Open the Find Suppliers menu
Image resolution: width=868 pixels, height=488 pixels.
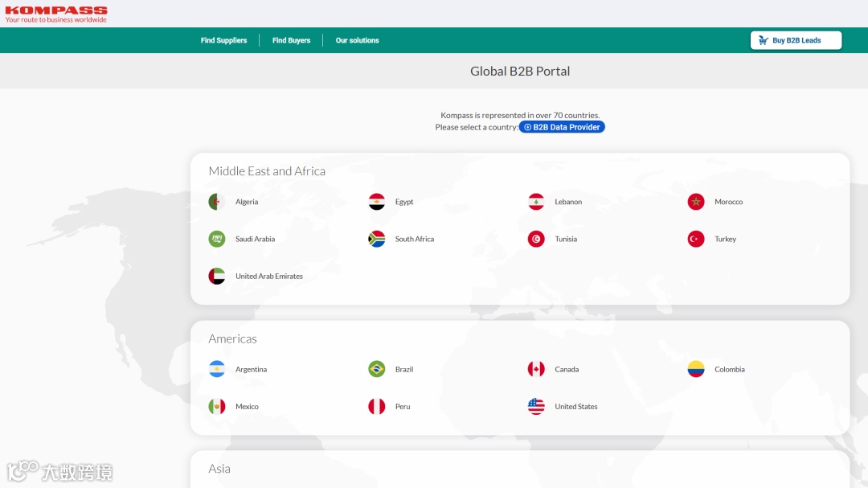pyautogui.click(x=223, y=40)
